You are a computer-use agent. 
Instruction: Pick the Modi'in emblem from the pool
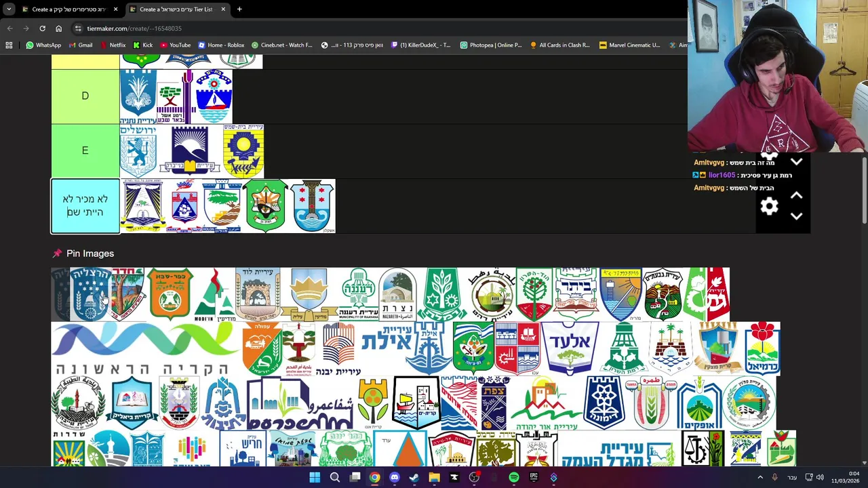pyautogui.click(x=214, y=294)
